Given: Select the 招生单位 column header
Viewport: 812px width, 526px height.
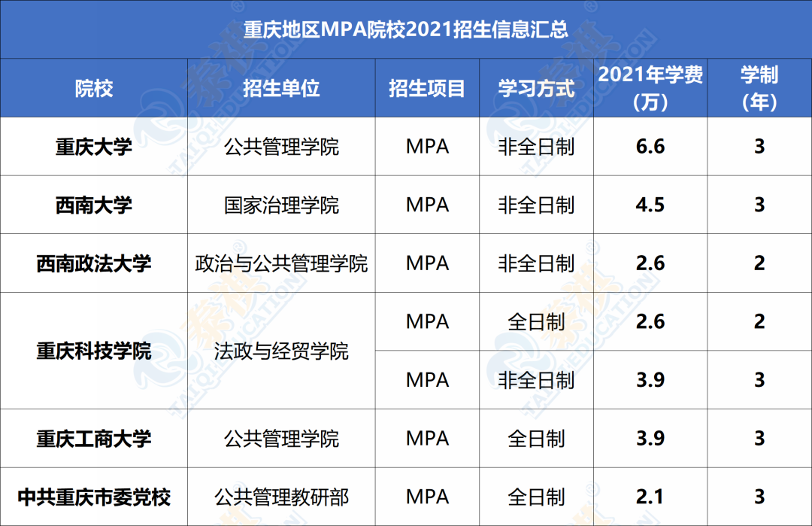Looking at the screenshot, I should [281, 89].
